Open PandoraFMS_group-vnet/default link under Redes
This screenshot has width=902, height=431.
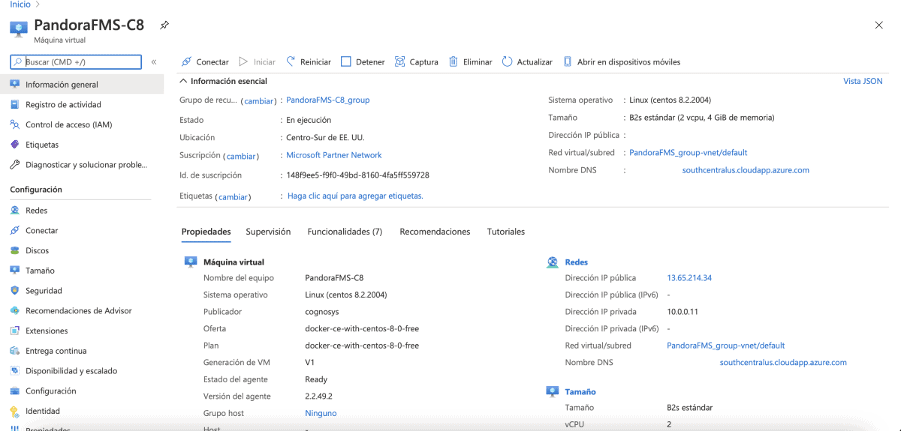pos(726,346)
